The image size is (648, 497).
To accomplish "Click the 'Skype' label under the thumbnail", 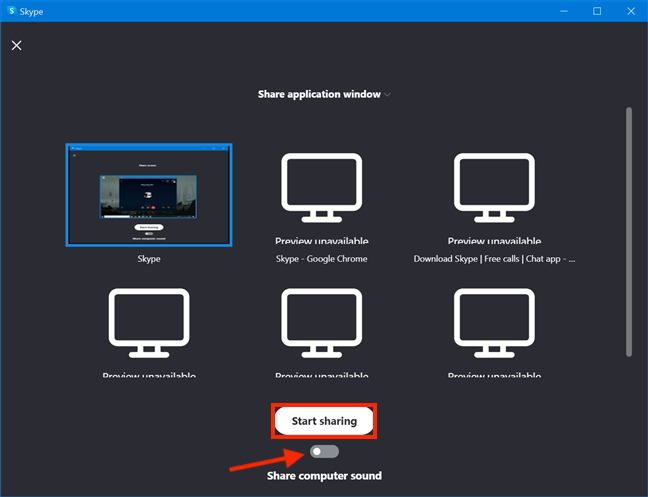I will pos(149,259).
